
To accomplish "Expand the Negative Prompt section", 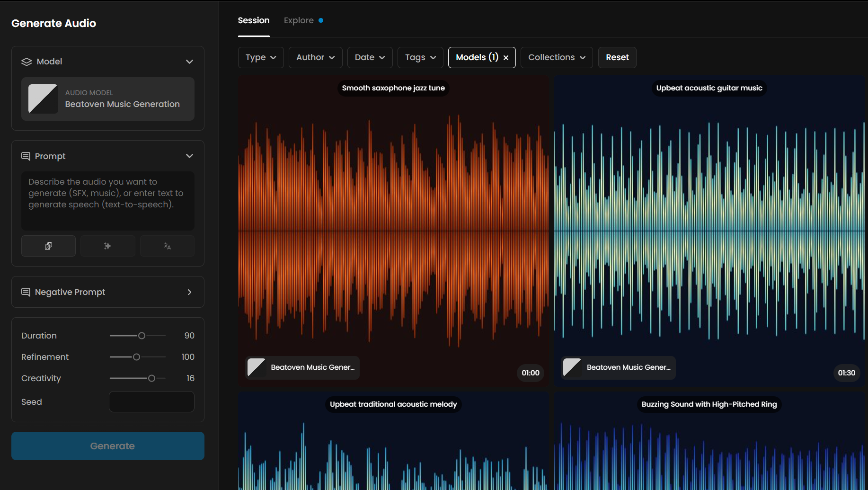I will click(x=189, y=292).
